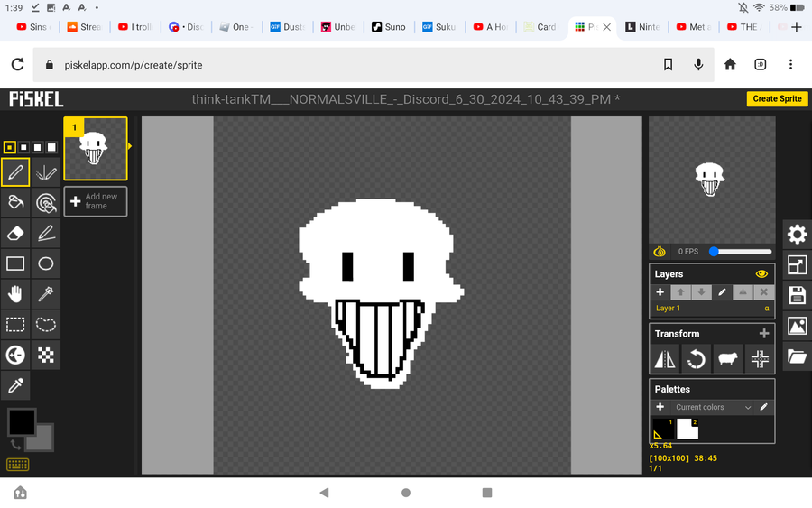This screenshot has height=508, width=812.
Task: Select the Lighten tool
Action: [15, 356]
